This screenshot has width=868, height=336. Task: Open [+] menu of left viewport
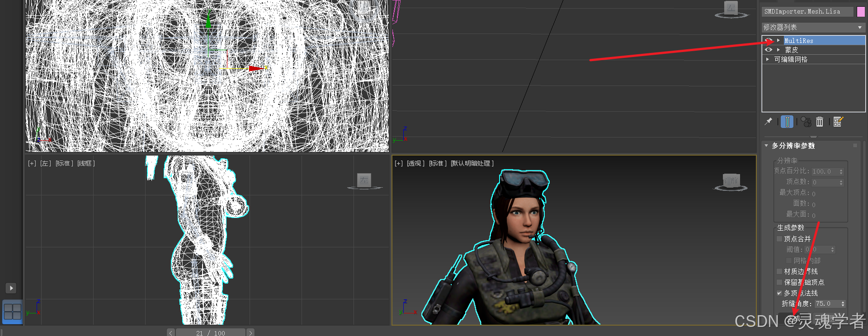[x=32, y=163]
